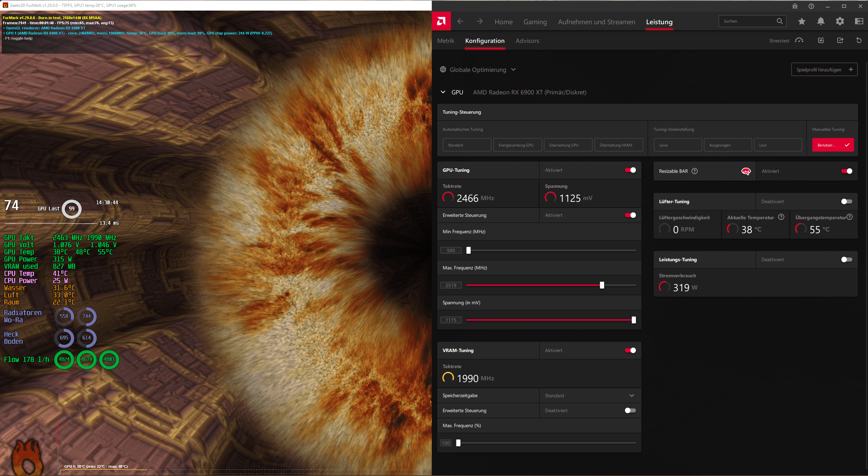Click the Spannung 1175 value box
Screen dimensions: 868x476
tap(451, 320)
